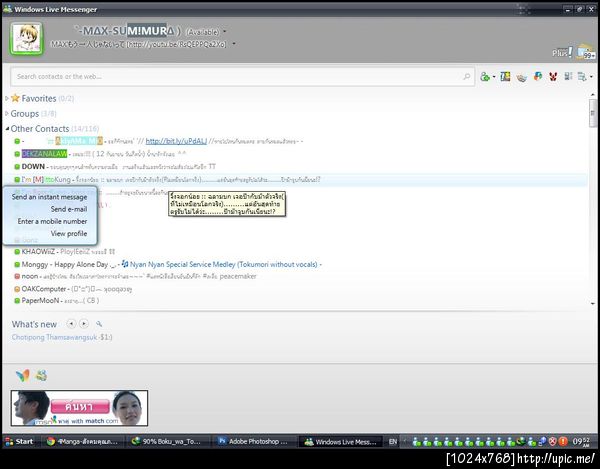Click the status icon beside DOWN contact

pyautogui.click(x=17, y=167)
